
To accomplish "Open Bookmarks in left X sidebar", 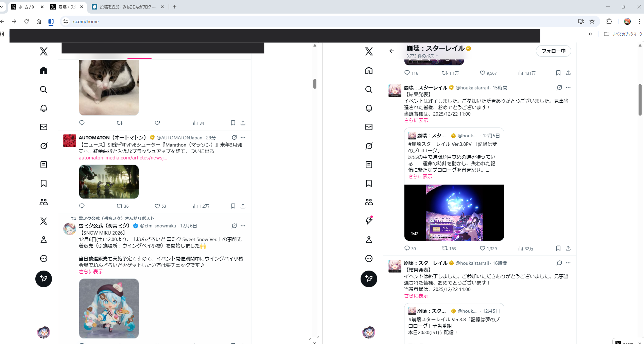I will point(43,184).
